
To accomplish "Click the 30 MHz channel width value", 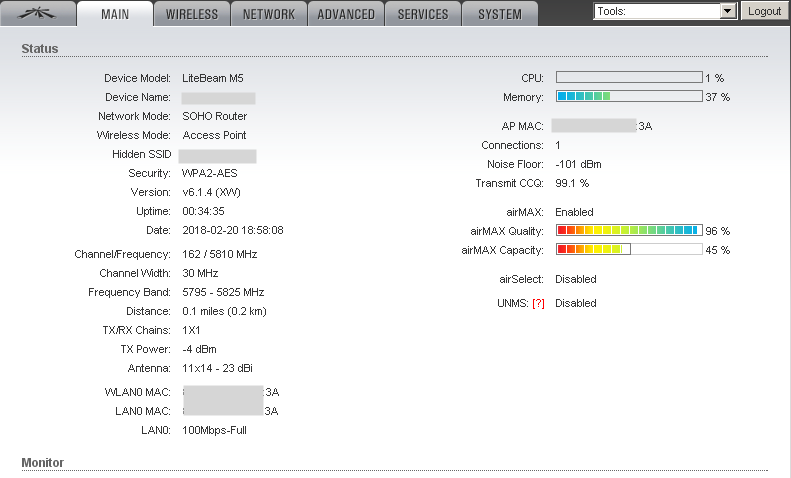I will [200, 273].
